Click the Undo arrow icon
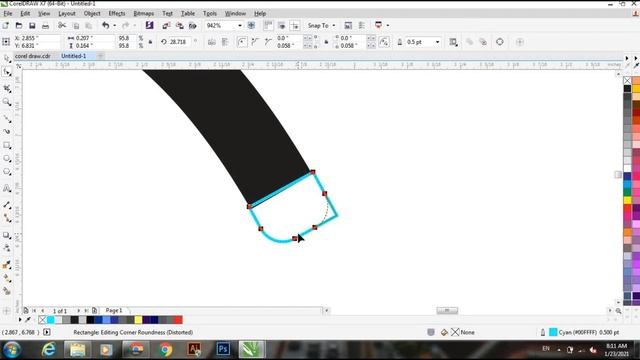The image size is (640, 360). coord(106,26)
